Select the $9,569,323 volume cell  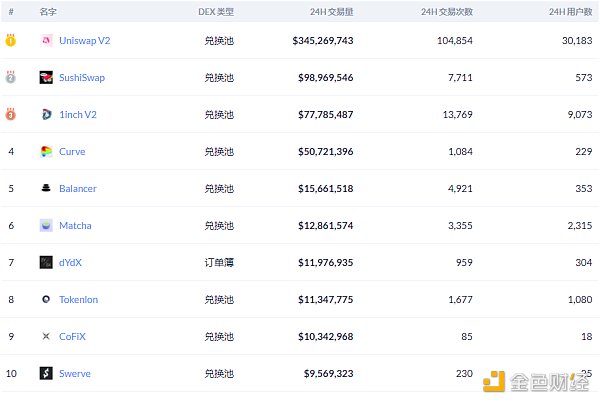click(x=329, y=374)
